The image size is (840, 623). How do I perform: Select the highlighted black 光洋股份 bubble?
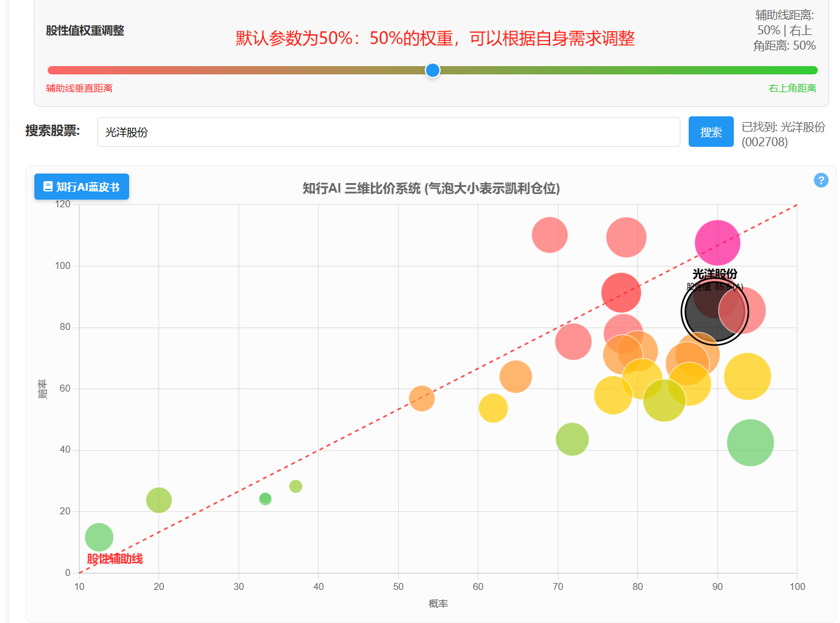pyautogui.click(x=713, y=312)
